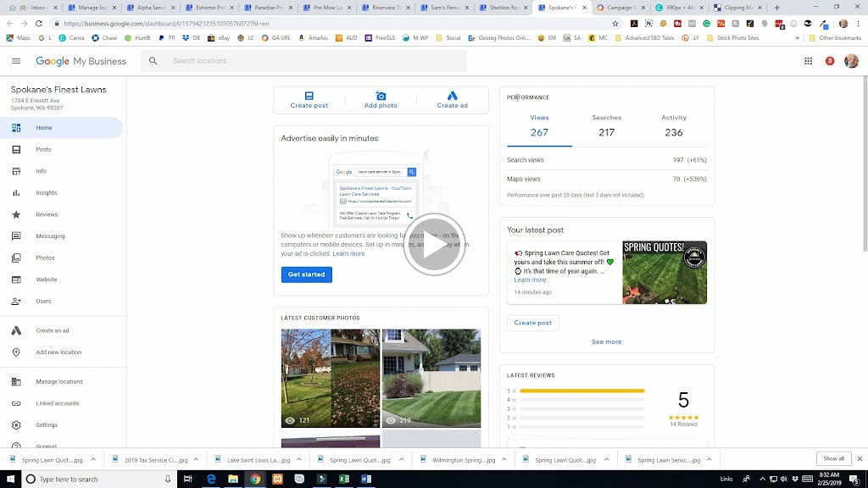The height and width of the screenshot is (488, 868).
Task: Click the Home sidebar icon
Action: [16, 128]
